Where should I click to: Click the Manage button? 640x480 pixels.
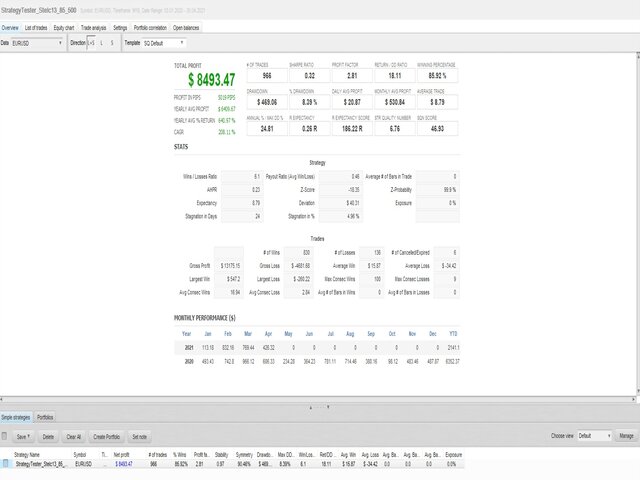626,436
